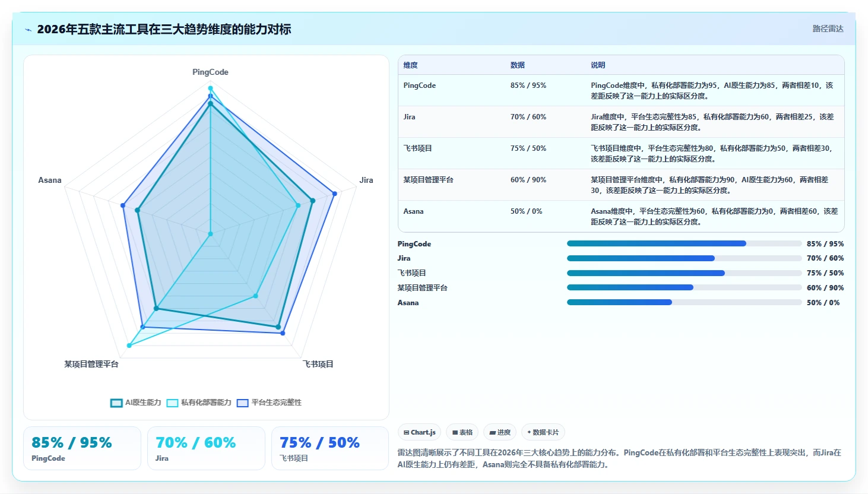The height and width of the screenshot is (494, 868).
Task: Click the 进度 tag chip
Action: coord(500,432)
